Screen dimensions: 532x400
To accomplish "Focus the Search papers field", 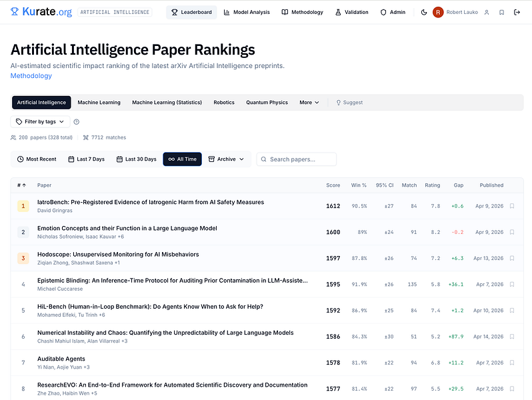I will pos(297,159).
